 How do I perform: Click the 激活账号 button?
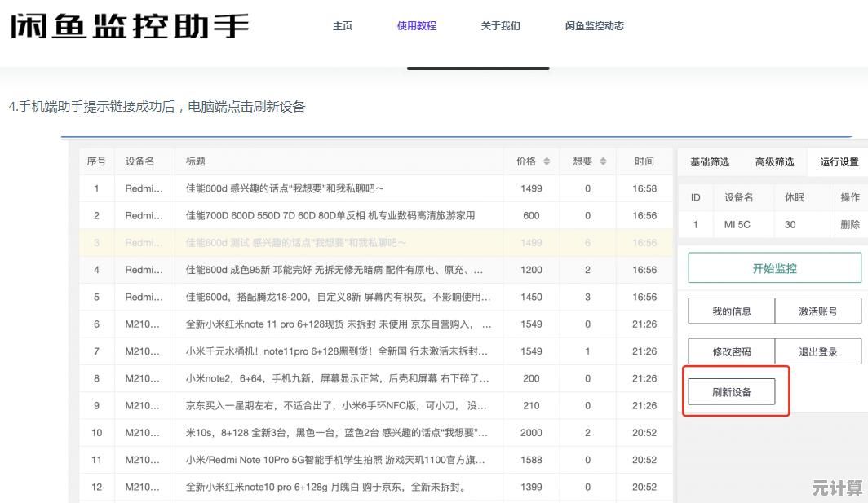pos(817,311)
